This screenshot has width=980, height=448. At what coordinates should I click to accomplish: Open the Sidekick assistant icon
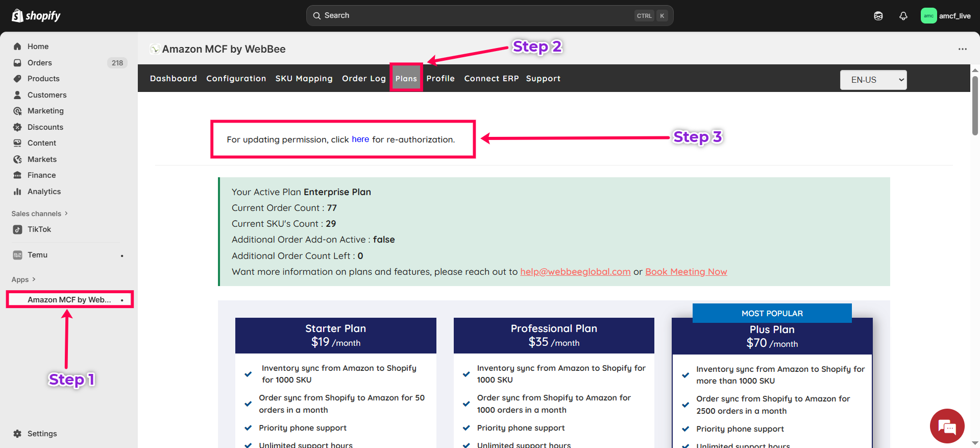878,16
